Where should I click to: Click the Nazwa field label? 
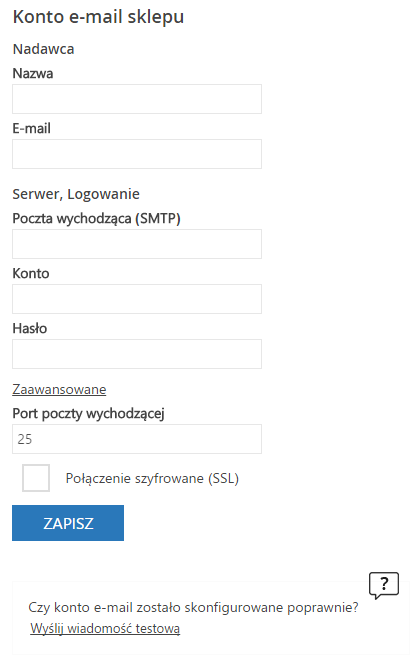(x=33, y=74)
